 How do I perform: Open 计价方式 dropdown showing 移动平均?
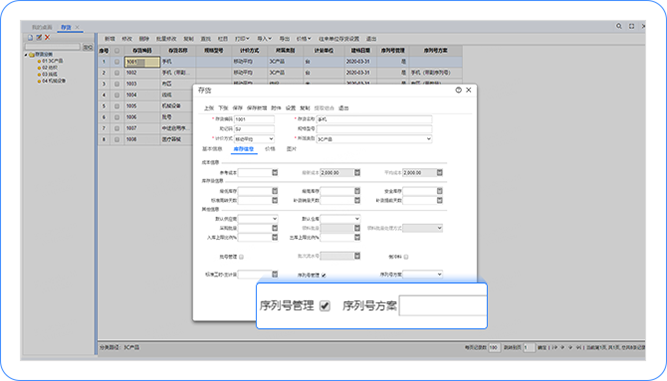(254, 139)
